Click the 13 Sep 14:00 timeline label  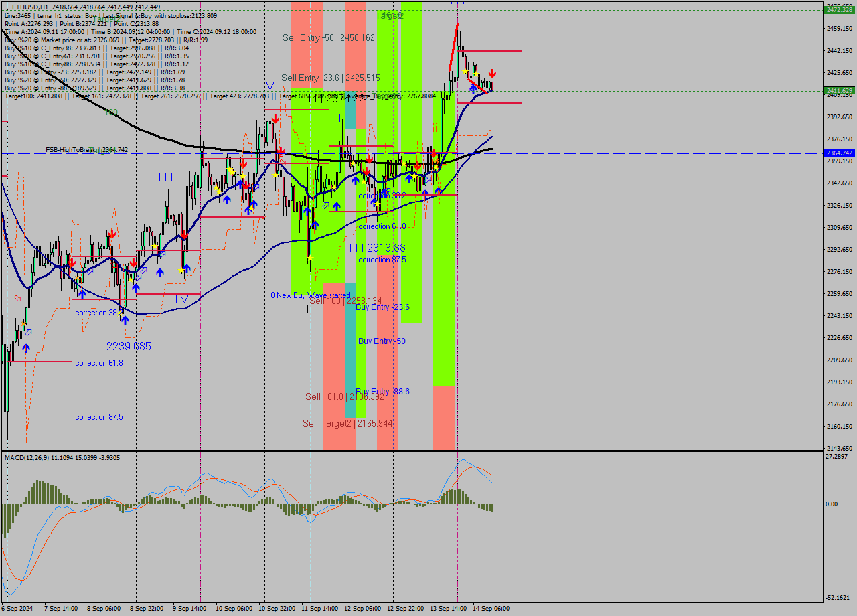tap(449, 609)
